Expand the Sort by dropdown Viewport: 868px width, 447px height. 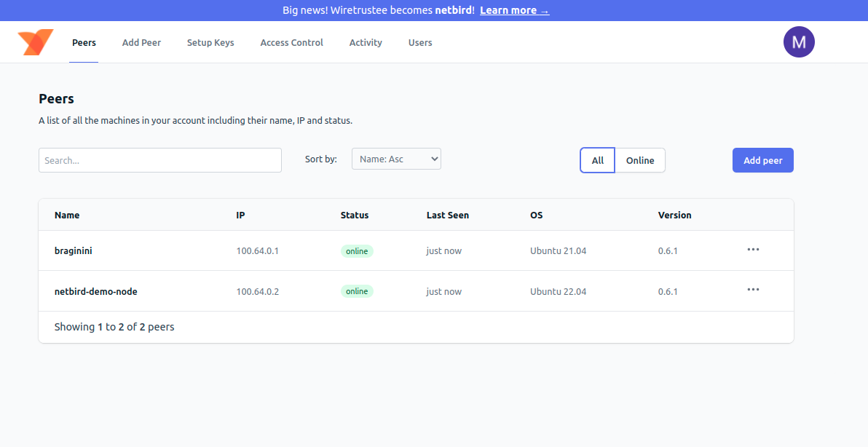click(x=396, y=159)
